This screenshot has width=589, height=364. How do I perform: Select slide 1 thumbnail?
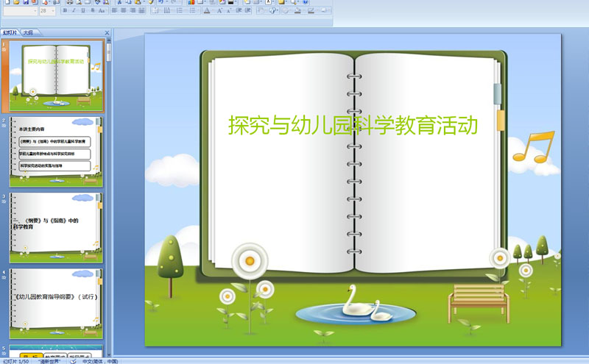pyautogui.click(x=57, y=76)
